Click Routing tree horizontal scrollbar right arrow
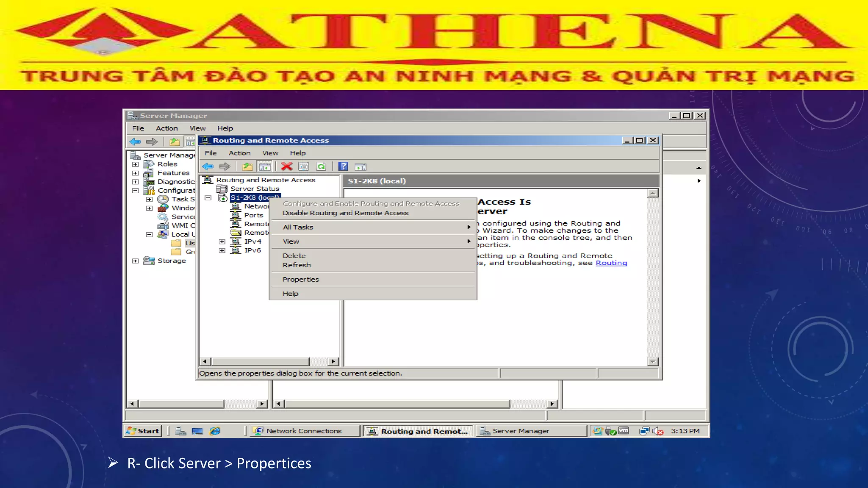 [x=334, y=361]
